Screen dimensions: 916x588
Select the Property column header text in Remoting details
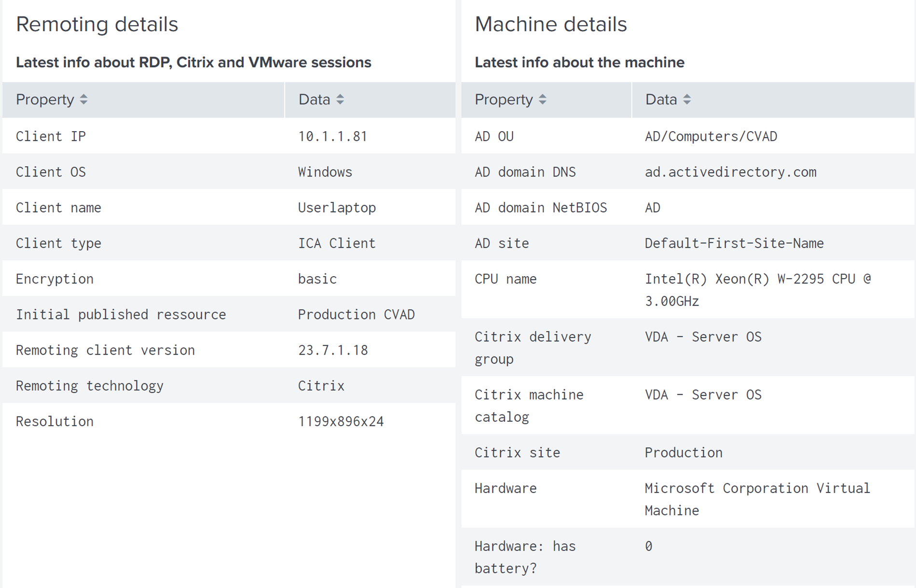[x=45, y=100]
